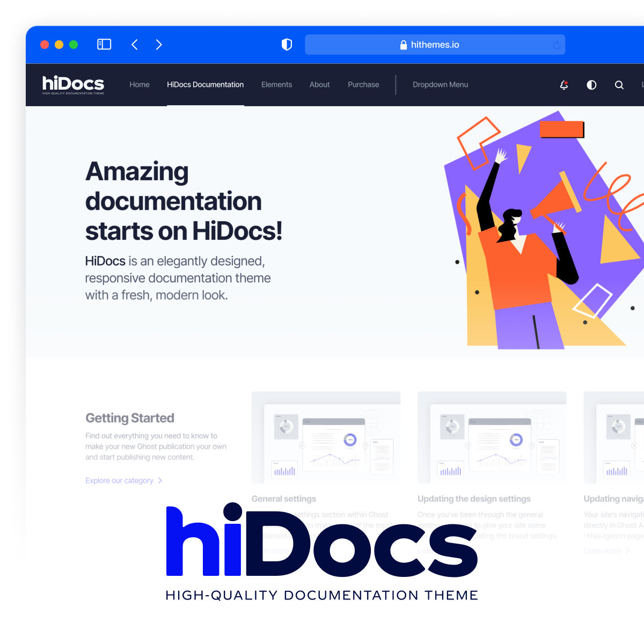Open the Dropdown Menu in the navigation
The image size is (644, 644).
[x=440, y=85]
